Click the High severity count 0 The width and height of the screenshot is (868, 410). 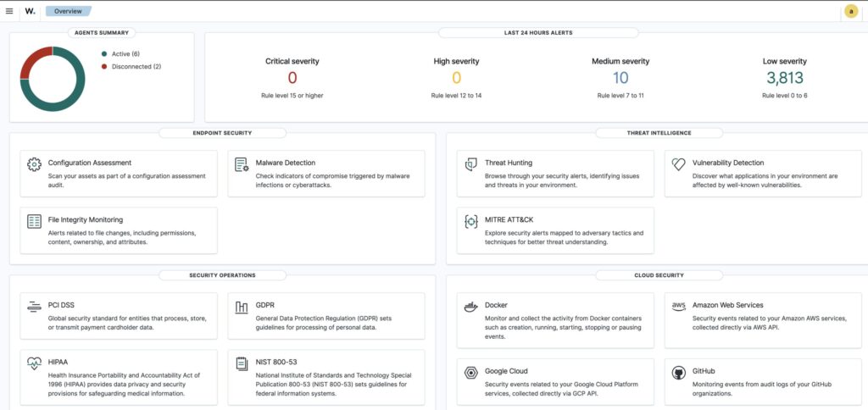456,78
